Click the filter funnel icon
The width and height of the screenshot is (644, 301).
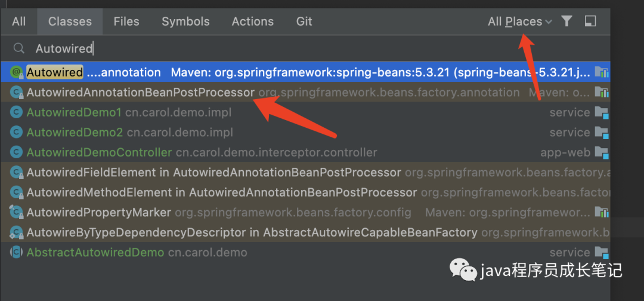(x=567, y=21)
